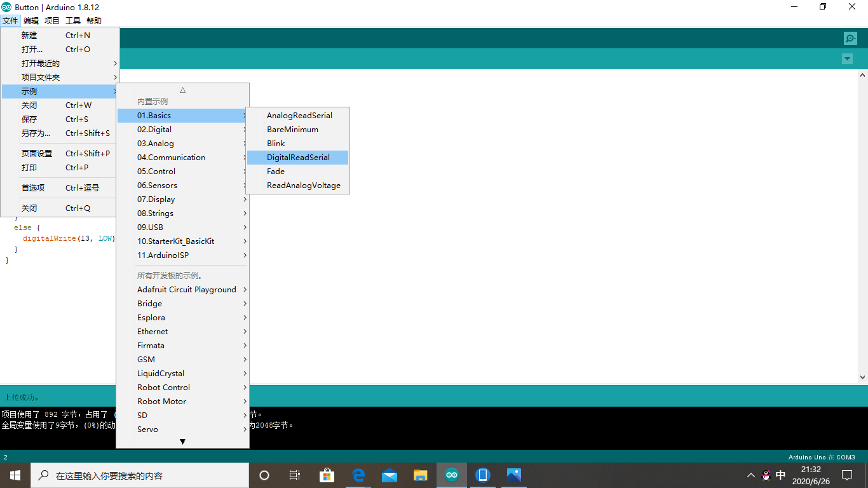Expand the 01.Basics examples submenu

(x=183, y=116)
